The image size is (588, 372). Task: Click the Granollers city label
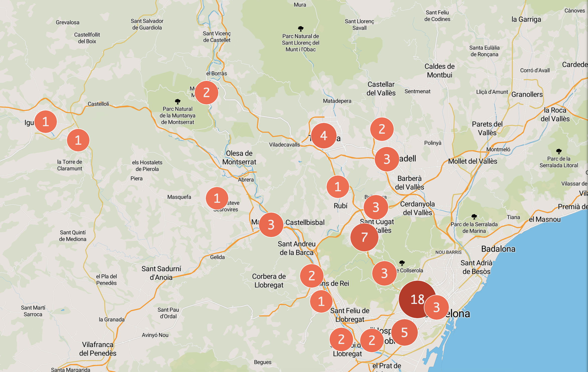pos(527,94)
